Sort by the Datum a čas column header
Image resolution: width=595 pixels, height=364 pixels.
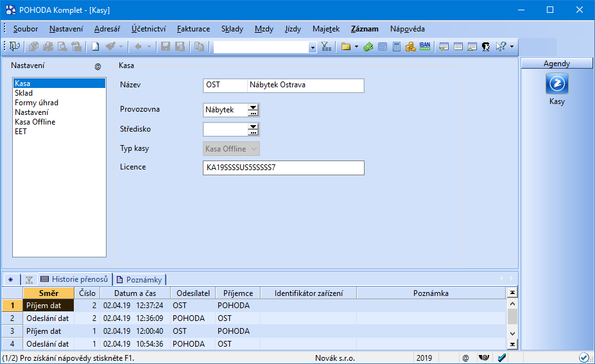135,293
